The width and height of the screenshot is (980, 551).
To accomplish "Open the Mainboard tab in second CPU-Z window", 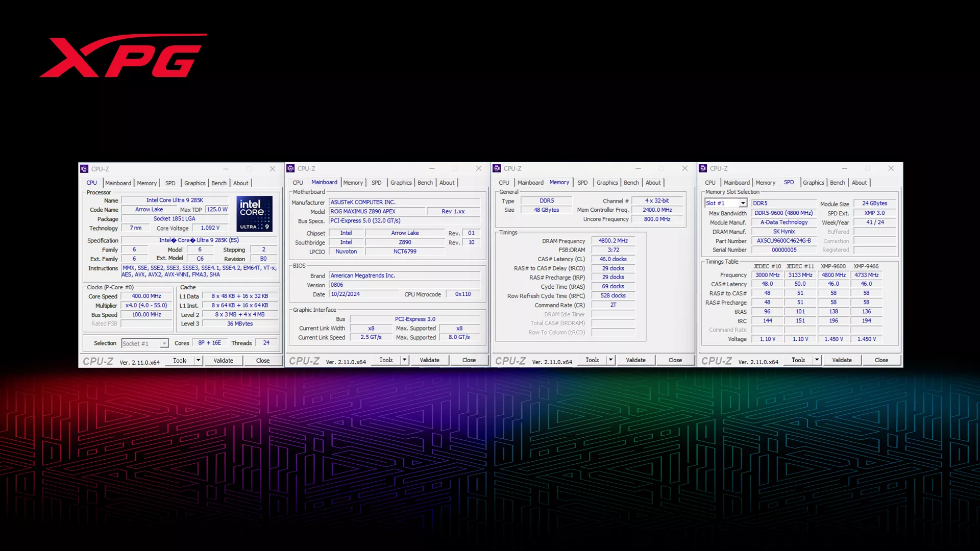I will [324, 182].
